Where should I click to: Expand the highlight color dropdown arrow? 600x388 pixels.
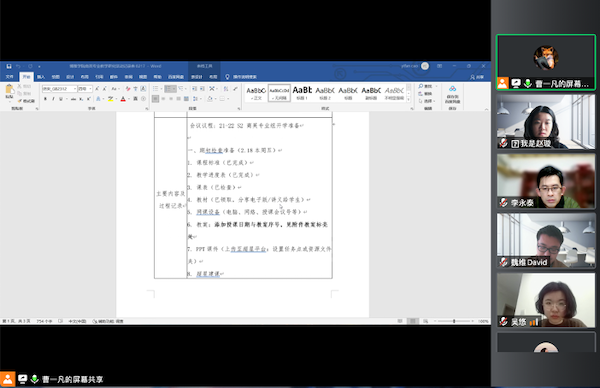click(116, 99)
